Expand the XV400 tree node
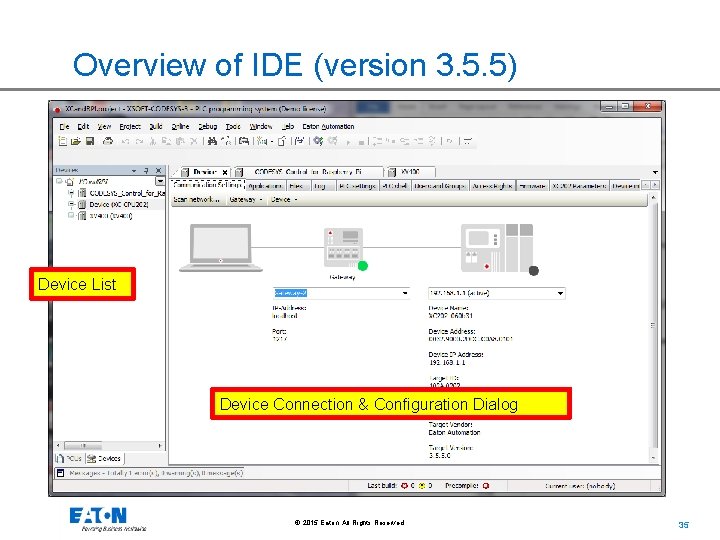 click(71, 215)
